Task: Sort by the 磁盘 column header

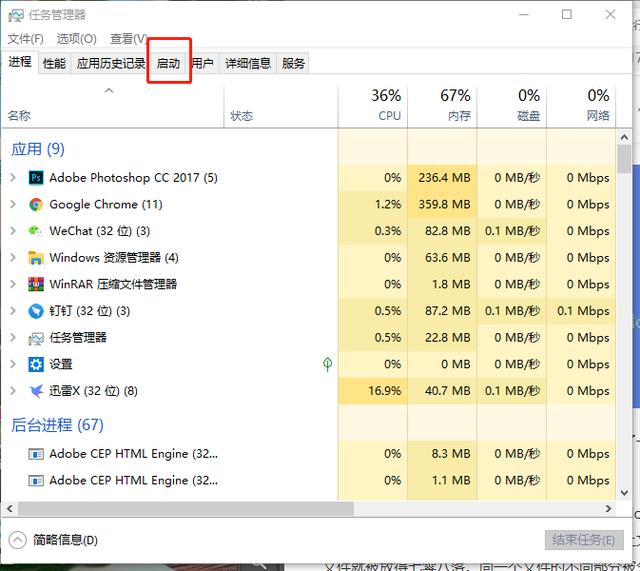Action: pyautogui.click(x=511, y=107)
